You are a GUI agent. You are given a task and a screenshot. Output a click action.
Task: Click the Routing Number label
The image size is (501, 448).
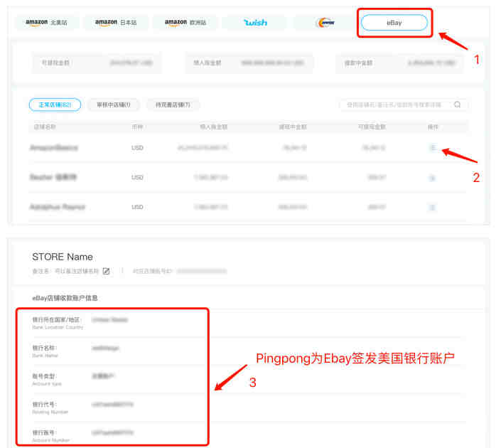[x=50, y=412]
